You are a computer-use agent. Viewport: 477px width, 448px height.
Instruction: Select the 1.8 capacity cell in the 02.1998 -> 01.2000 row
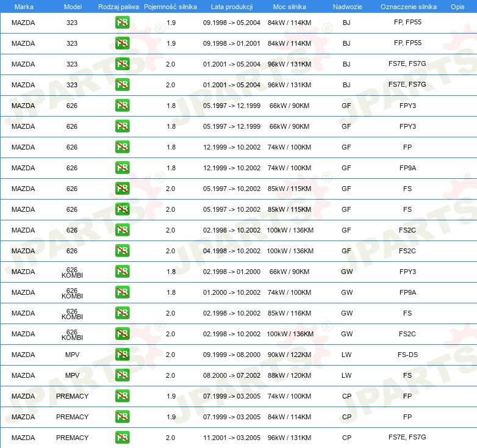(x=171, y=272)
